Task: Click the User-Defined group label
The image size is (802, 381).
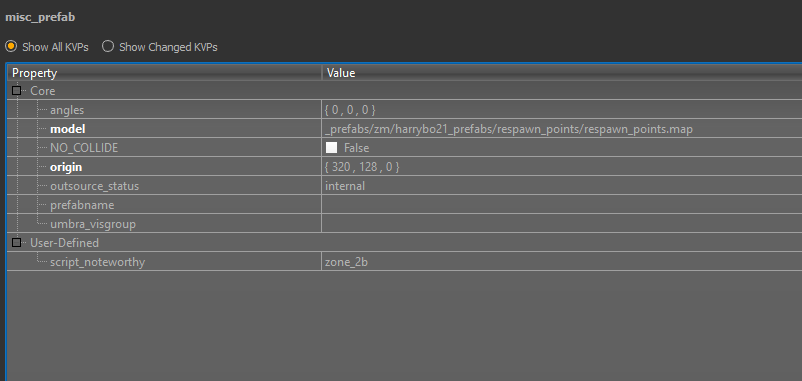Action: tap(64, 242)
